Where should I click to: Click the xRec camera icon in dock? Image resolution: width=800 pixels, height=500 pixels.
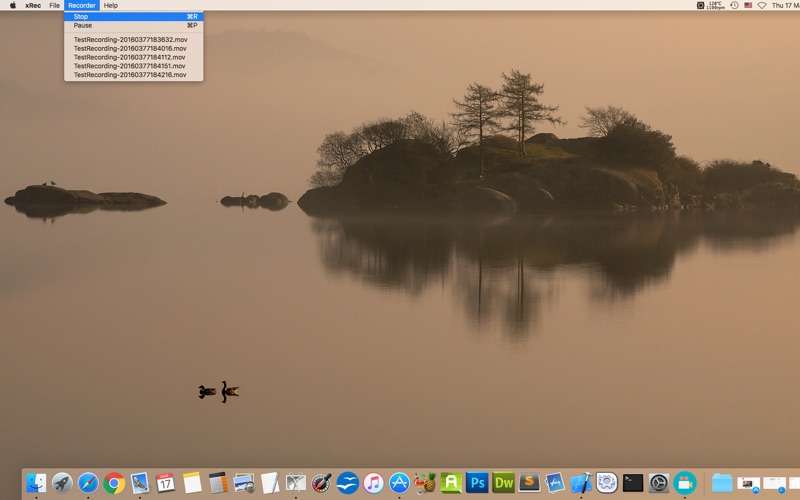click(685, 483)
